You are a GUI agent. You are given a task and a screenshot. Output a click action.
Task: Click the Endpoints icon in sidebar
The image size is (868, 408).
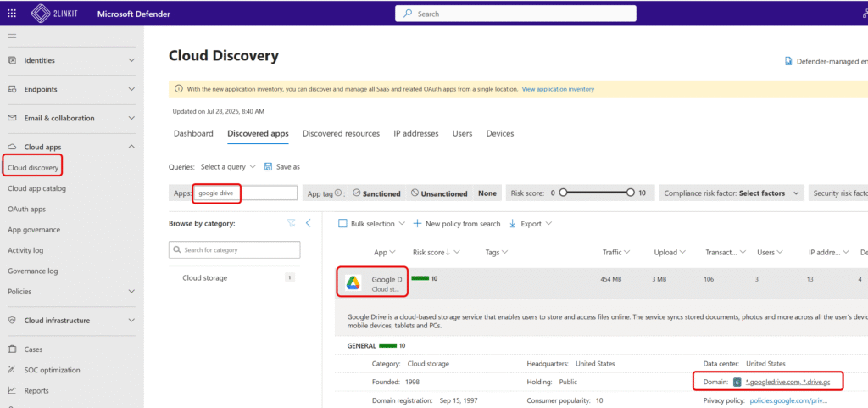(x=13, y=89)
